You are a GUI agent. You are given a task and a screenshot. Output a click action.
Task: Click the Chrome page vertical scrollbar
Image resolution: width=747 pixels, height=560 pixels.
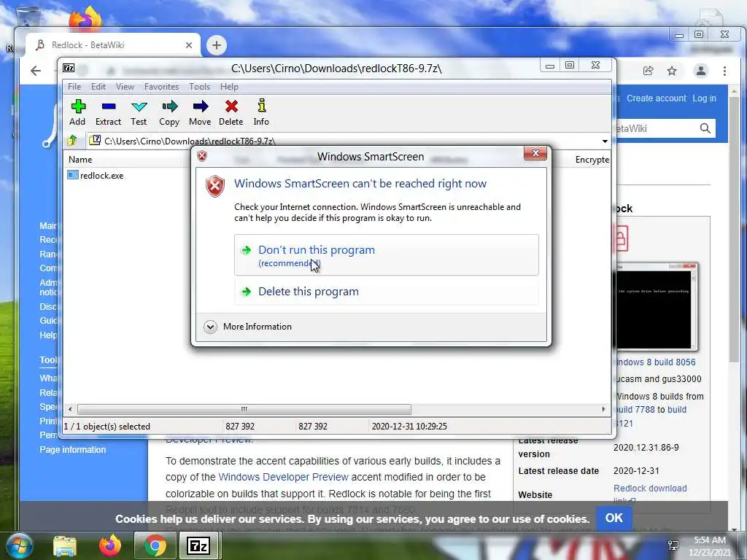pos(734,228)
